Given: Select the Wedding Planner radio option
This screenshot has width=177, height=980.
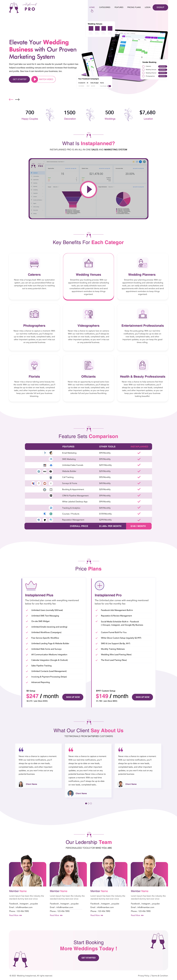Looking at the screenshot, I should [x=143, y=73].
